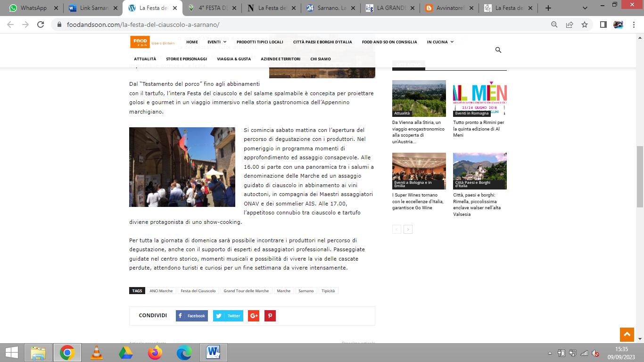Image resolution: width=644 pixels, height=362 pixels.
Task: Open the CHI SIAMO menu item
Action: pos(321,59)
